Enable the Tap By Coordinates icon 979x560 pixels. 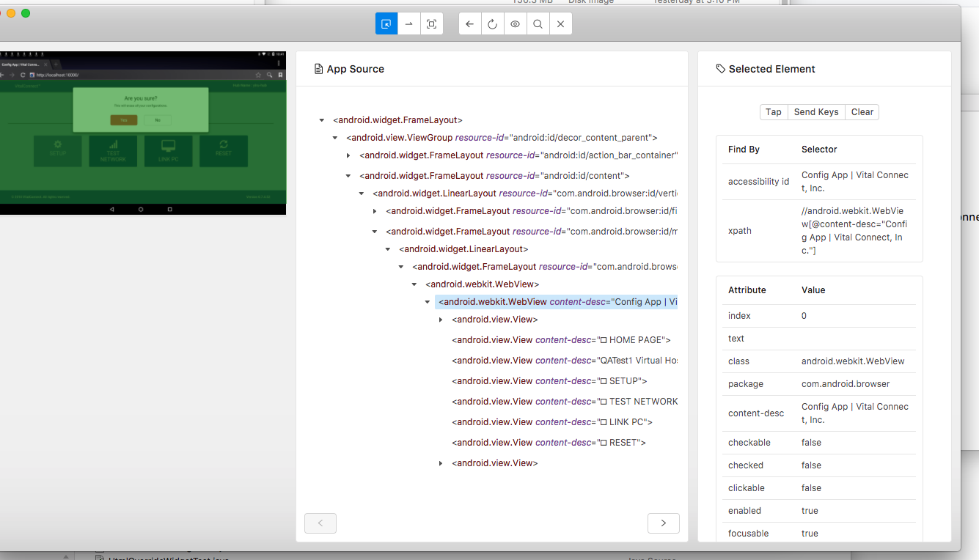(x=431, y=23)
